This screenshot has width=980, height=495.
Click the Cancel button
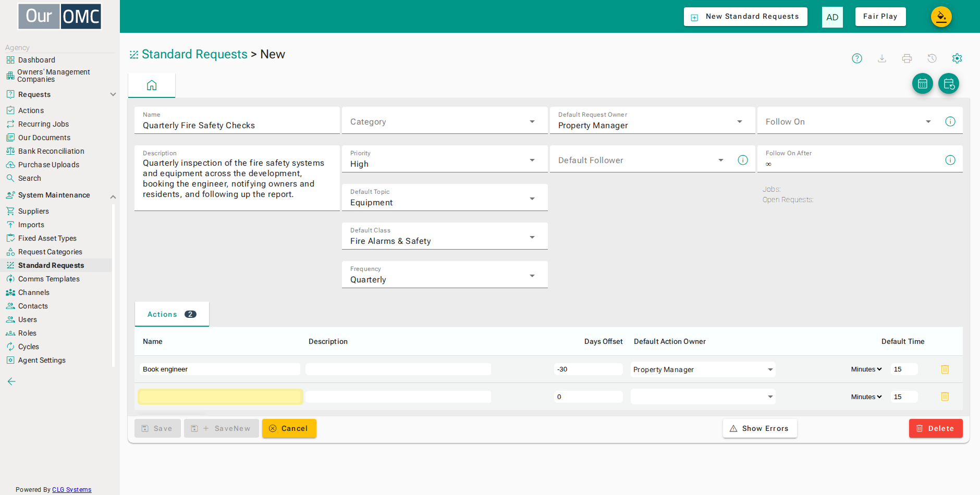point(289,428)
